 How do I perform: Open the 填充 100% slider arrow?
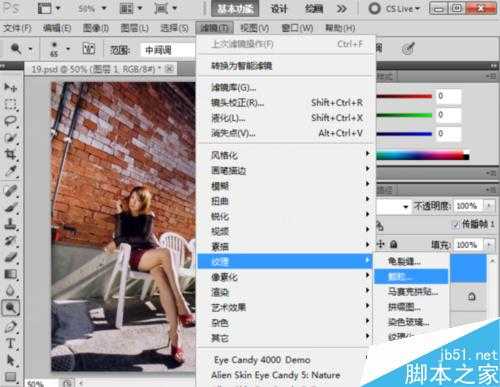(489, 245)
